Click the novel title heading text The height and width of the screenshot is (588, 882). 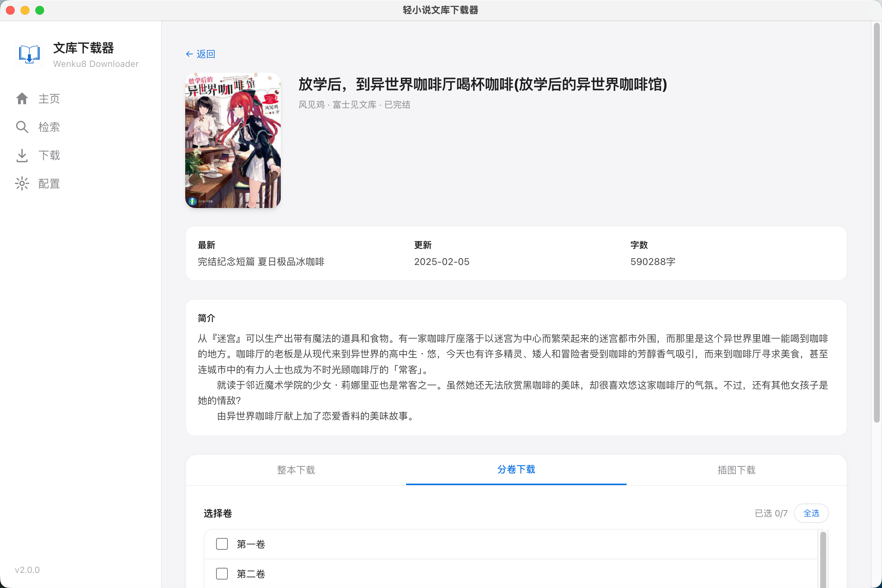[483, 85]
